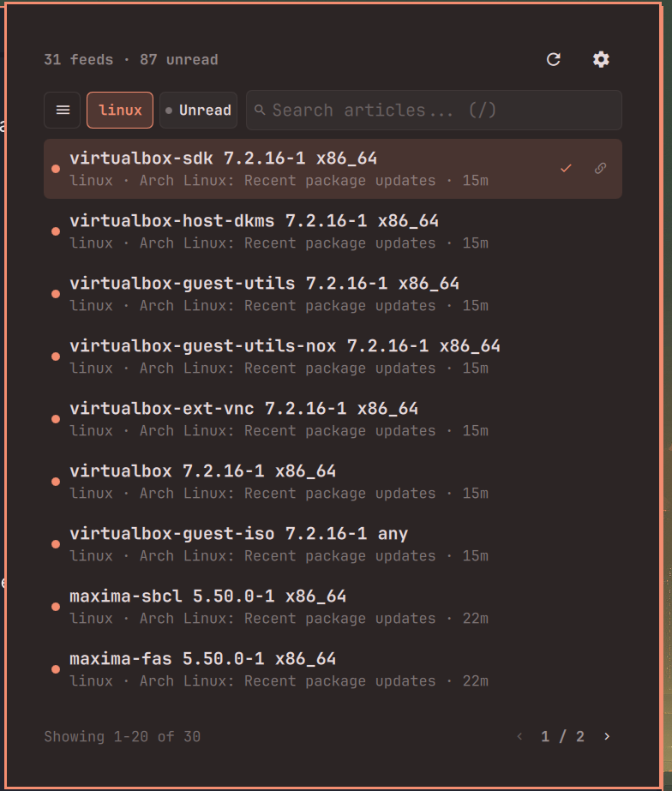Open virtualbox-guest-iso 7.2.16-1 any article
This screenshot has width=672, height=791.
(x=333, y=544)
